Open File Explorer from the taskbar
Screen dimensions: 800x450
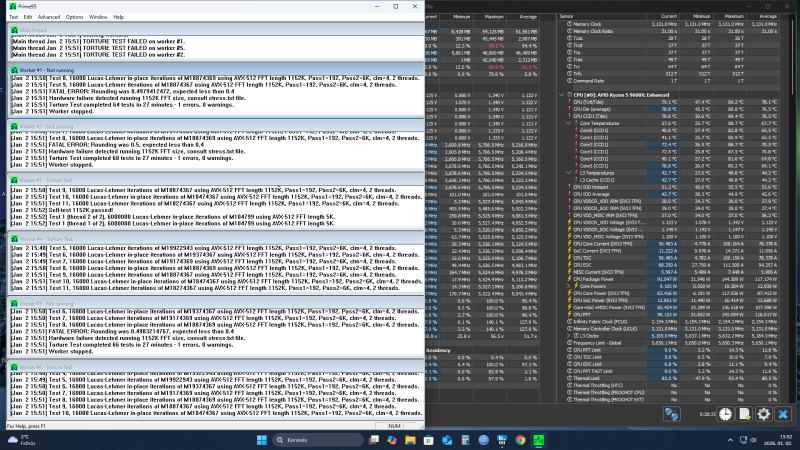point(410,440)
